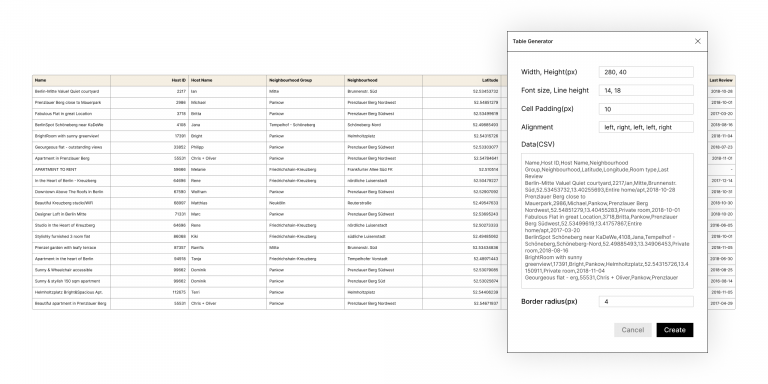768x384 pixels.
Task: Click inside the Data(CSV) text area
Action: 607,221
